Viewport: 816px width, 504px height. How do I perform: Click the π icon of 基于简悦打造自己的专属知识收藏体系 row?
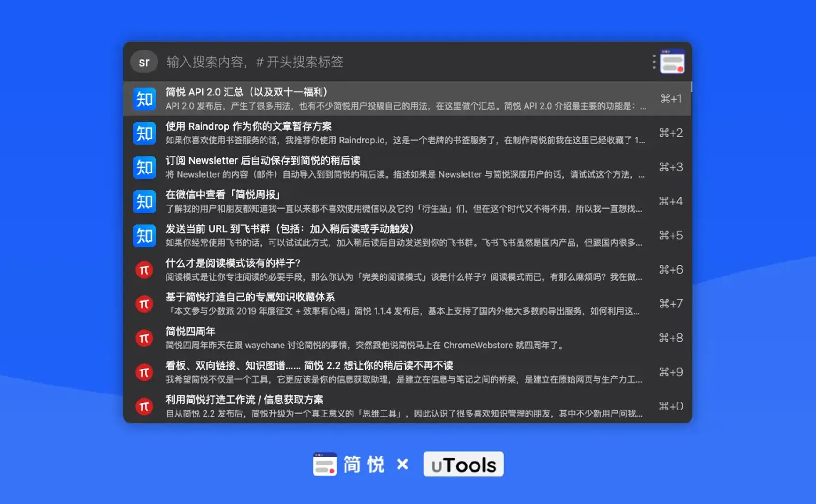[x=144, y=304]
